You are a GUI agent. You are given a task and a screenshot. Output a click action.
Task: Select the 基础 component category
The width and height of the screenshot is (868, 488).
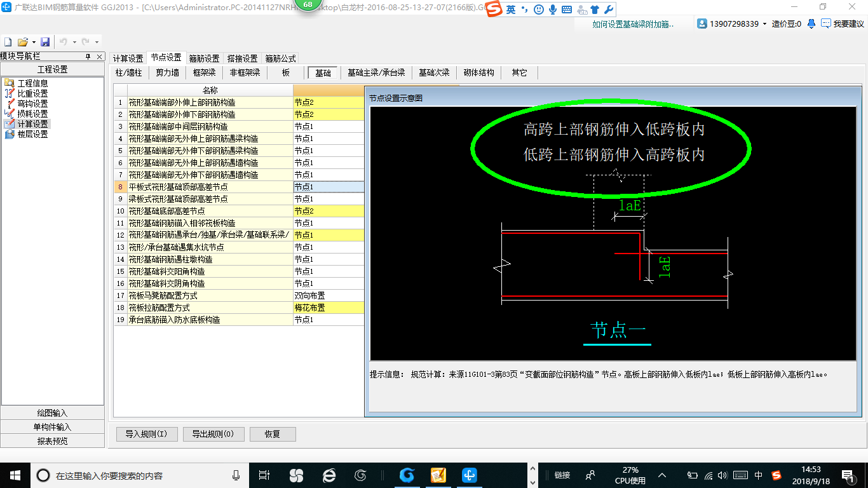pyautogui.click(x=323, y=73)
